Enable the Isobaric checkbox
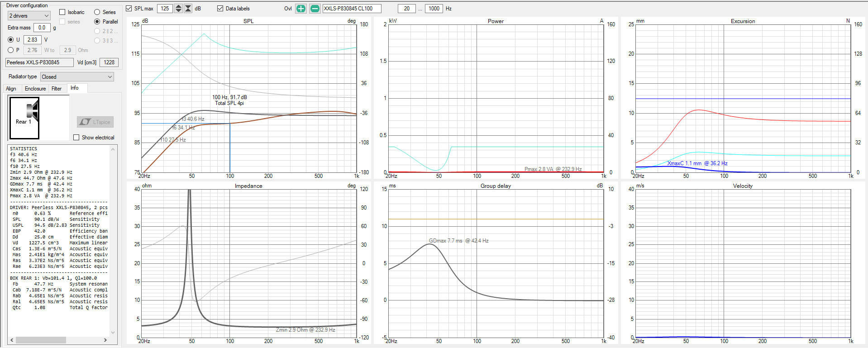 point(62,12)
